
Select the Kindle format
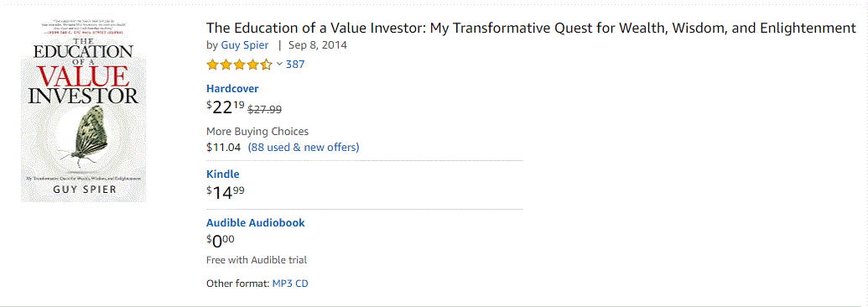click(x=222, y=174)
